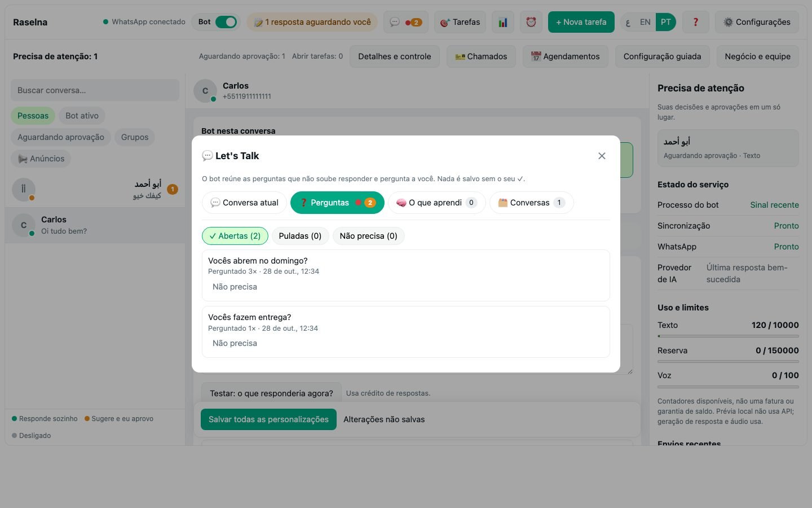
Task: Switch to the Conversa atual tab
Action: [244, 203]
